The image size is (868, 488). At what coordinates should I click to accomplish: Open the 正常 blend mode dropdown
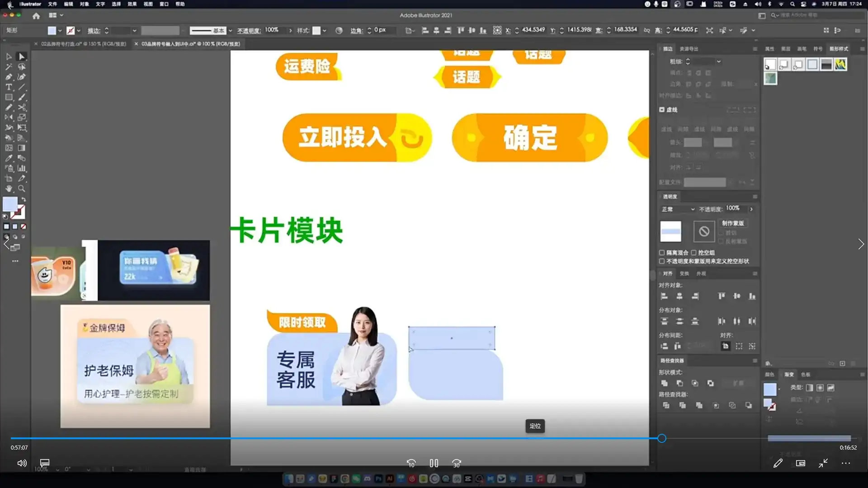click(678, 209)
